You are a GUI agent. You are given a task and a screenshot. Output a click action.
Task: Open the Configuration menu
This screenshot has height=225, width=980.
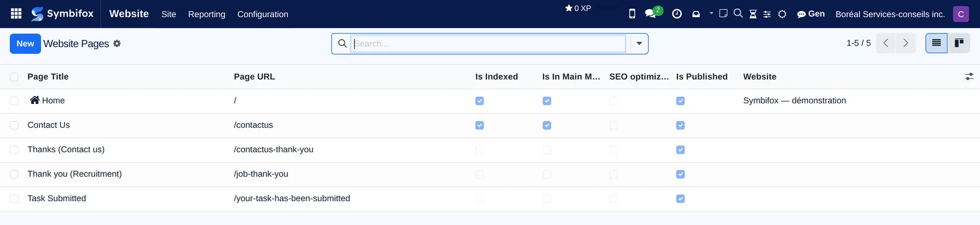263,14
